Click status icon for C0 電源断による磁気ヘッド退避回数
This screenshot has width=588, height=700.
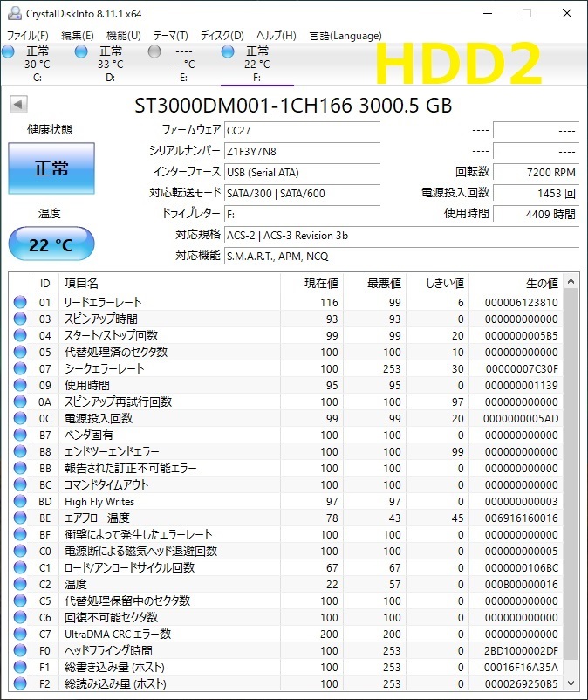20,551
